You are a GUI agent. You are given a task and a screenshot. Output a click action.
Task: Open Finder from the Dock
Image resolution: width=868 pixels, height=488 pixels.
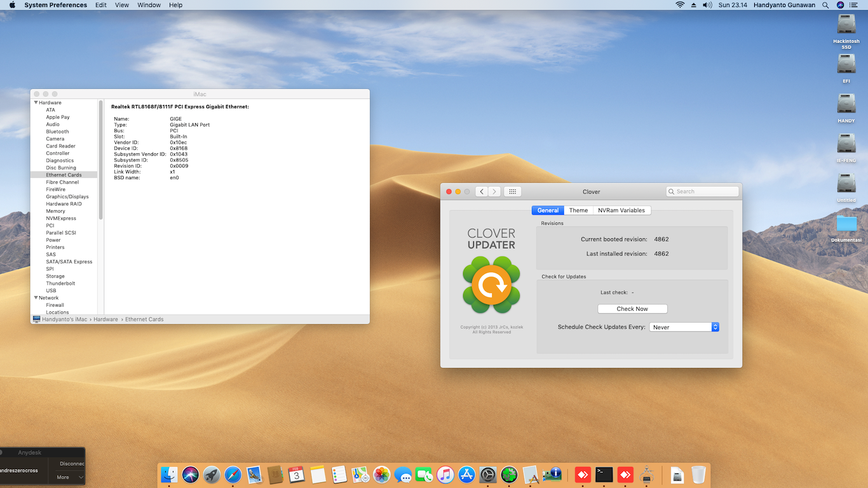[x=169, y=475]
